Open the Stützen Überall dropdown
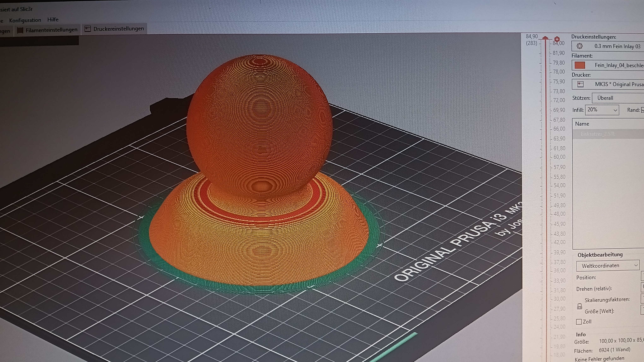Viewport: 644px width, 362px height. point(618,98)
